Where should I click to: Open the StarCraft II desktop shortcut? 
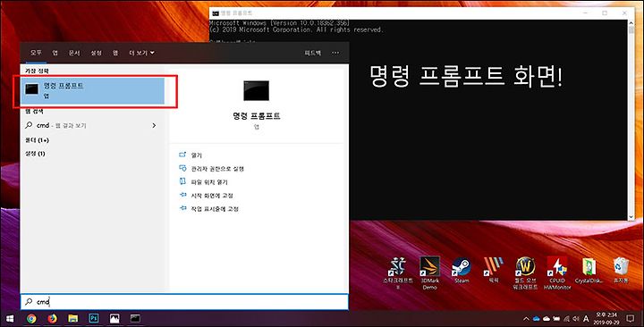(397, 272)
